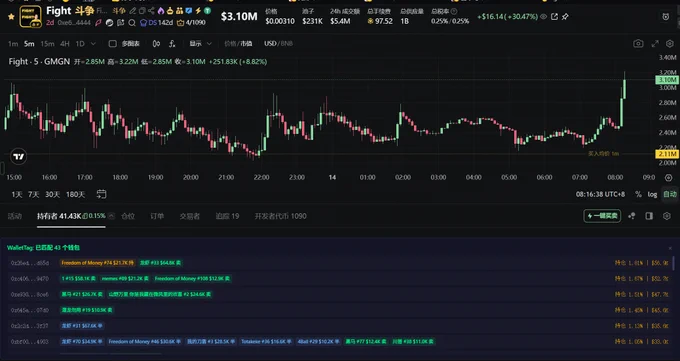Expand the holders tab chevron
The height and width of the screenshot is (361, 680).
[x=111, y=216]
